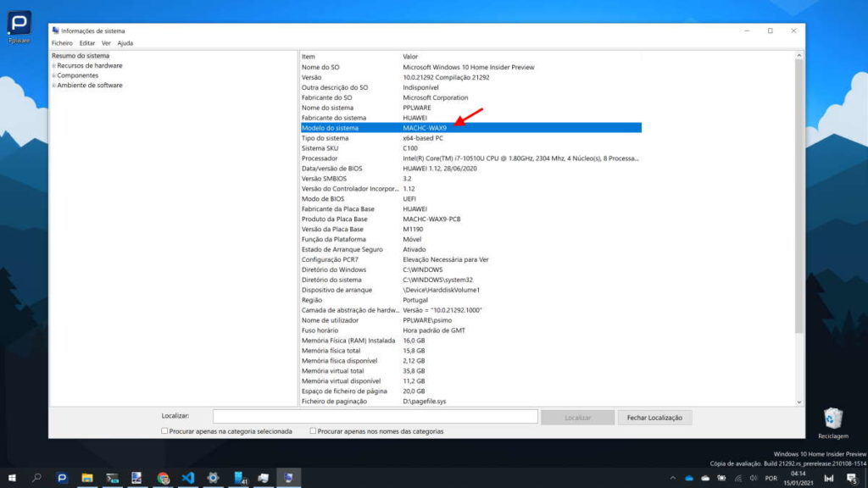Screen dimensions: 868x488
Task: Expand Ambiente de software tree node
Action: (x=53, y=86)
